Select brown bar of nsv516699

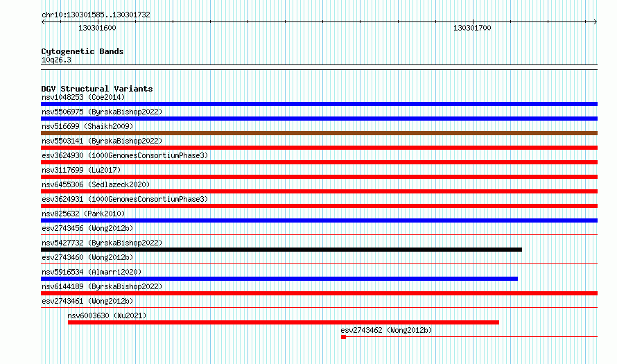319,133
